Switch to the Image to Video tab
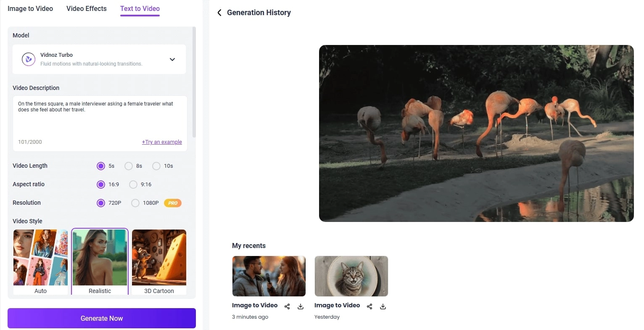This screenshot has height=330, width=644. tap(30, 8)
